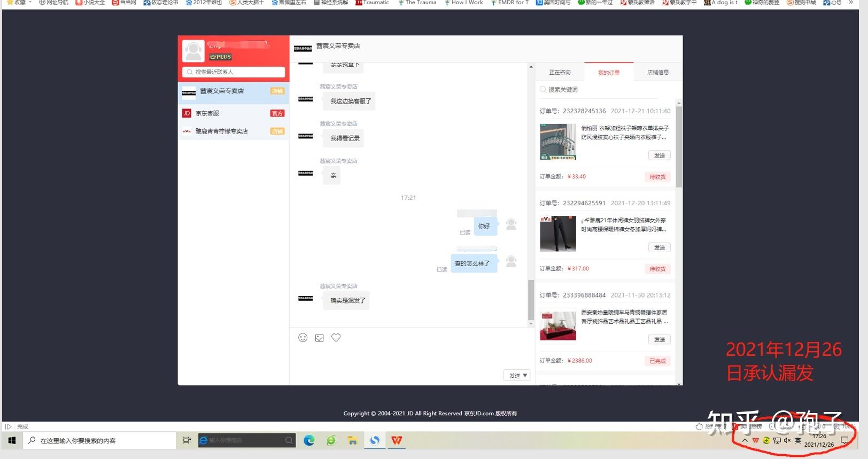Viewport: 868px width, 459px height.
Task: Click the 我这边换客服了 message bubble
Action: tap(350, 101)
